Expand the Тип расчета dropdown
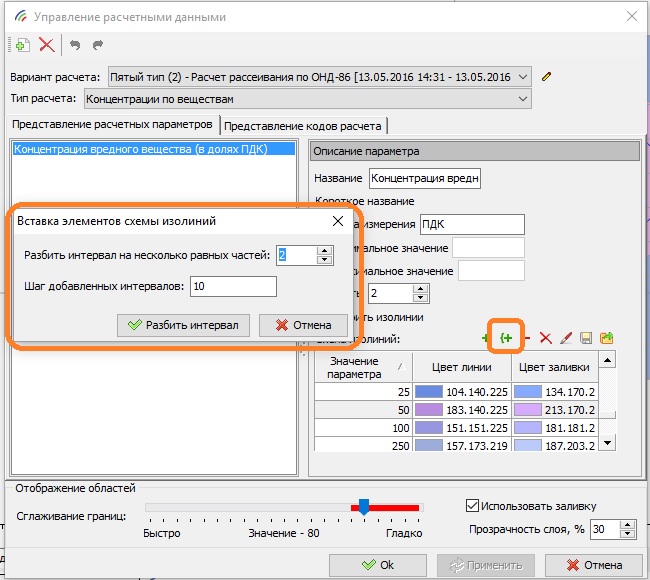This screenshot has height=580, width=650. [x=523, y=99]
